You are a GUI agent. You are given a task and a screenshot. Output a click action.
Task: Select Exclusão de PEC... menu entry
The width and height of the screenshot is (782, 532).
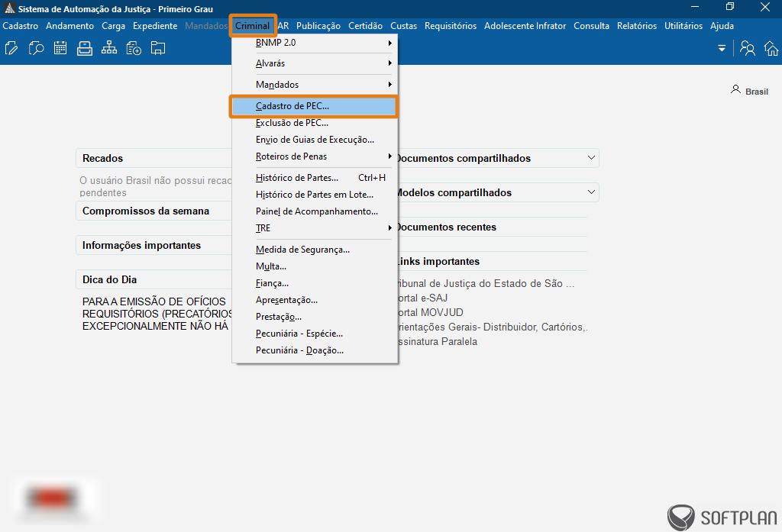(x=314, y=123)
